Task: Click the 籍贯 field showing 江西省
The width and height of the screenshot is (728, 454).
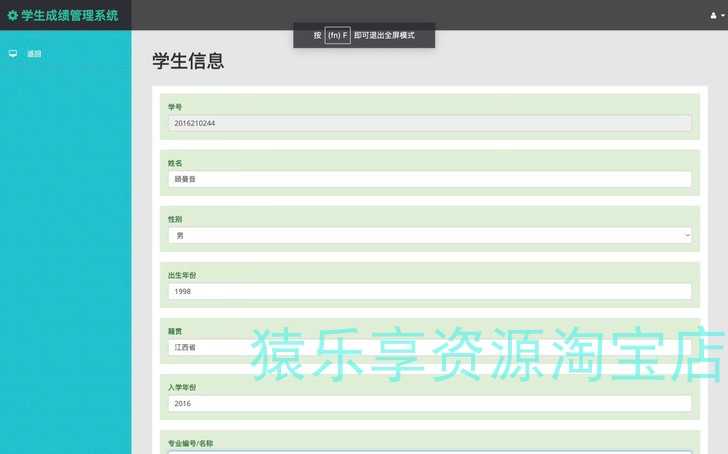Action: pos(429,347)
